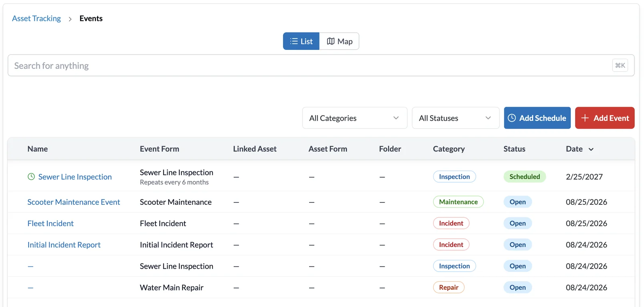The height and width of the screenshot is (307, 644).
Task: Click the Folder column header
Action: point(390,149)
